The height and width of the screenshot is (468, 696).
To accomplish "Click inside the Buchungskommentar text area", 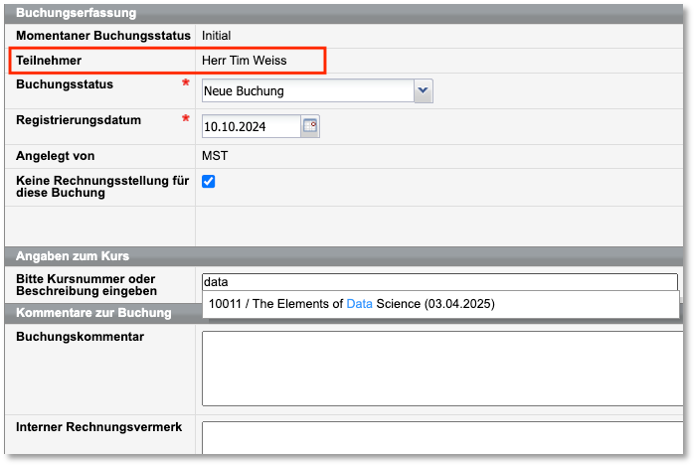I will [443, 368].
